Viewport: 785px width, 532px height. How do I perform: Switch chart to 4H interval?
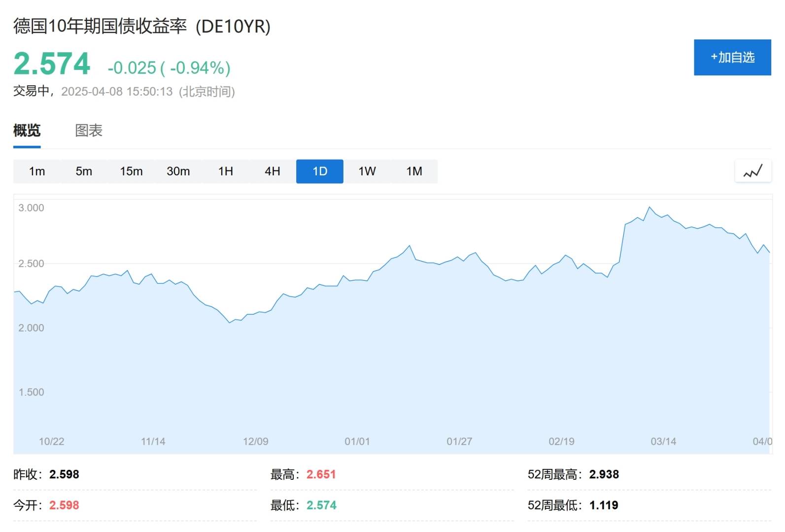coord(273,171)
